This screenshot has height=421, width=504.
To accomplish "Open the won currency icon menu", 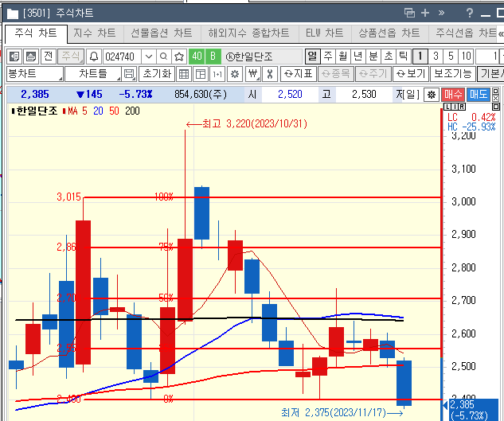I will [x=253, y=74].
